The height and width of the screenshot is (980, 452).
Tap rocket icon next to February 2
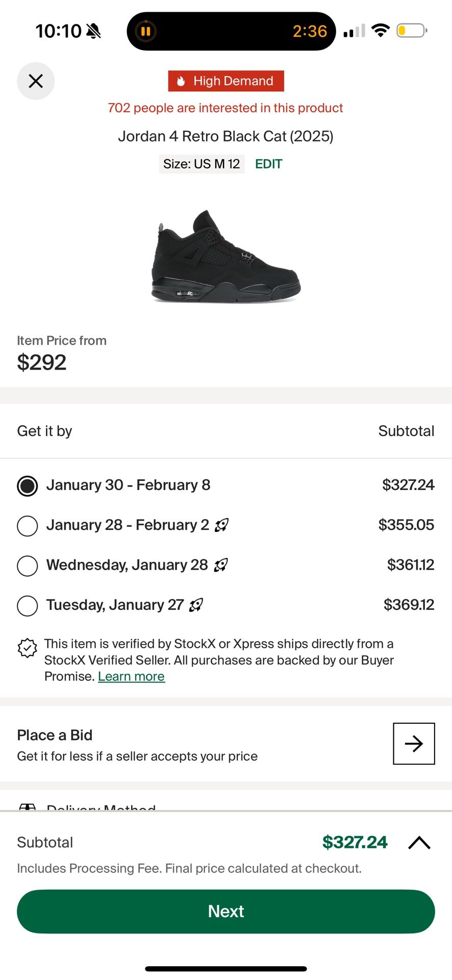click(221, 525)
